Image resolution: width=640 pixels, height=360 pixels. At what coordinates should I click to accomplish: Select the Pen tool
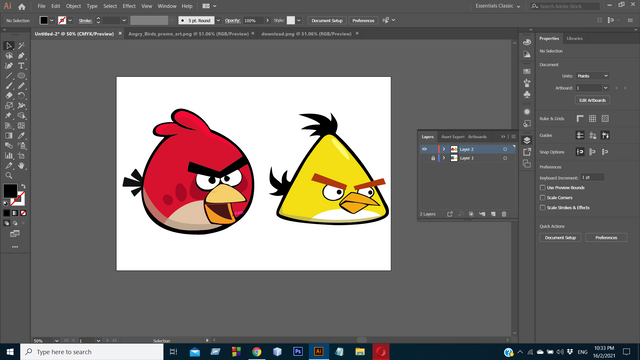coord(21,56)
